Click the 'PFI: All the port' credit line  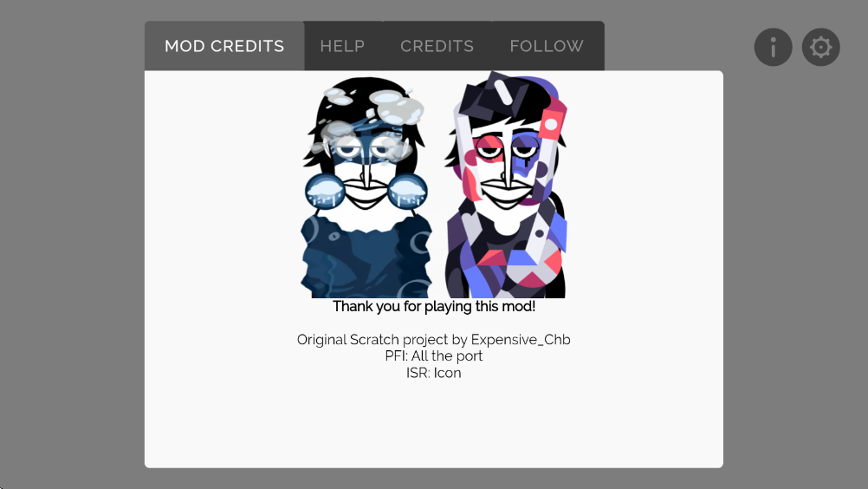434,356
